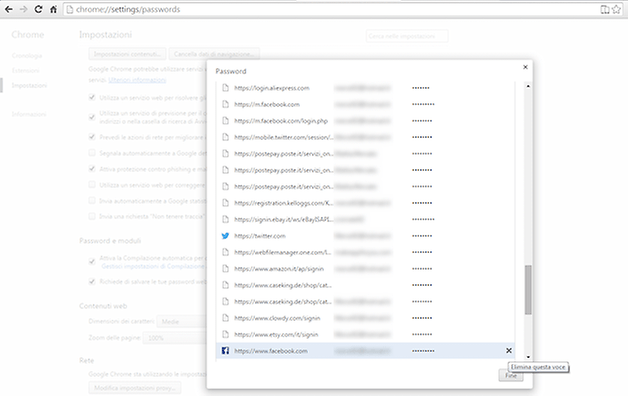This screenshot has width=628, height=396.
Task: Click page icon for registration.kelloggs.com
Action: (x=225, y=203)
